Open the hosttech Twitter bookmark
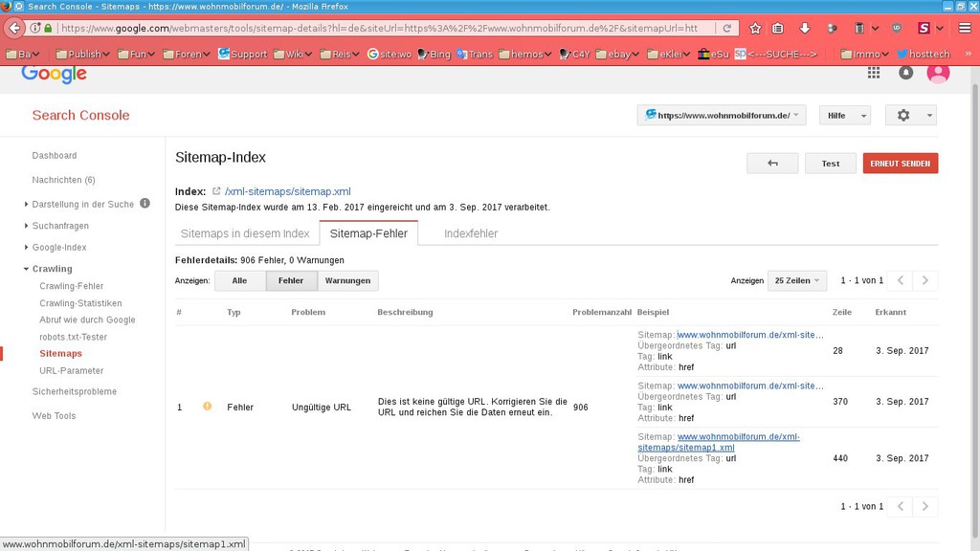 pyautogui.click(x=924, y=55)
